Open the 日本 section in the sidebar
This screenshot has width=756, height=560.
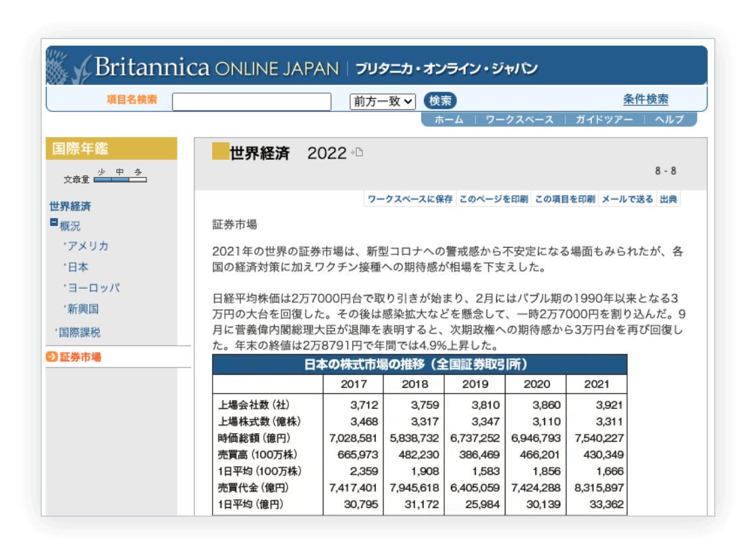tap(78, 267)
